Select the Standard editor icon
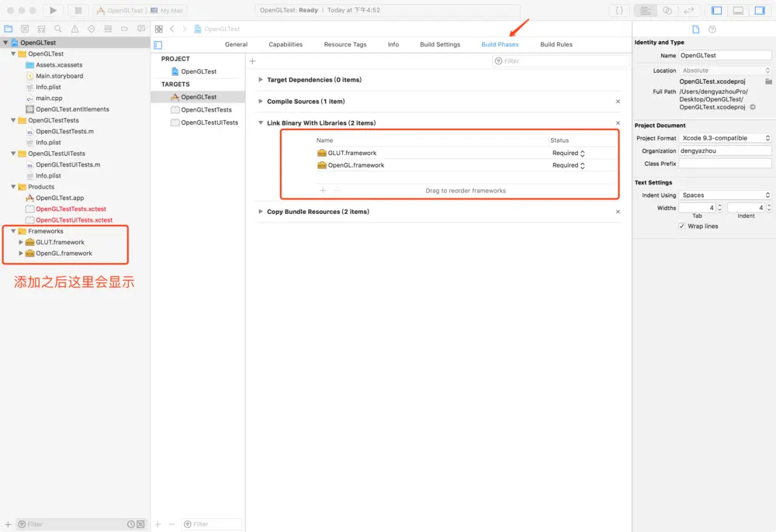This screenshot has width=776, height=532. pos(646,10)
